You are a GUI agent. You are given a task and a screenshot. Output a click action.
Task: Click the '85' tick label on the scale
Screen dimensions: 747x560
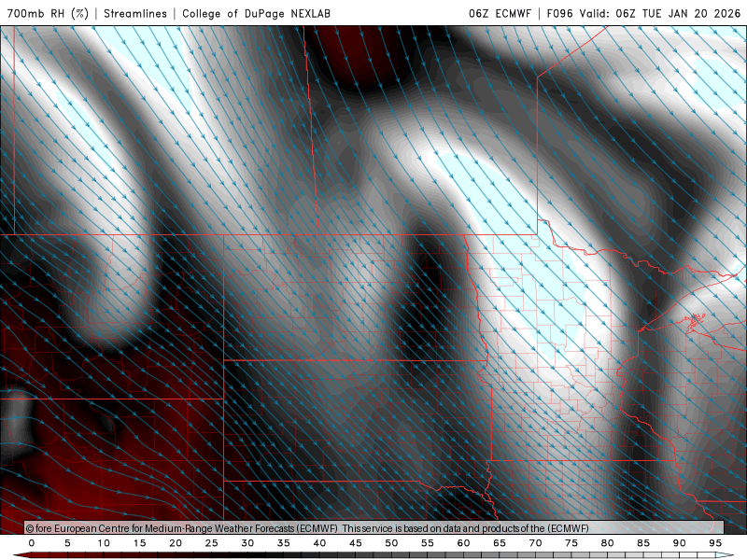coord(643,543)
